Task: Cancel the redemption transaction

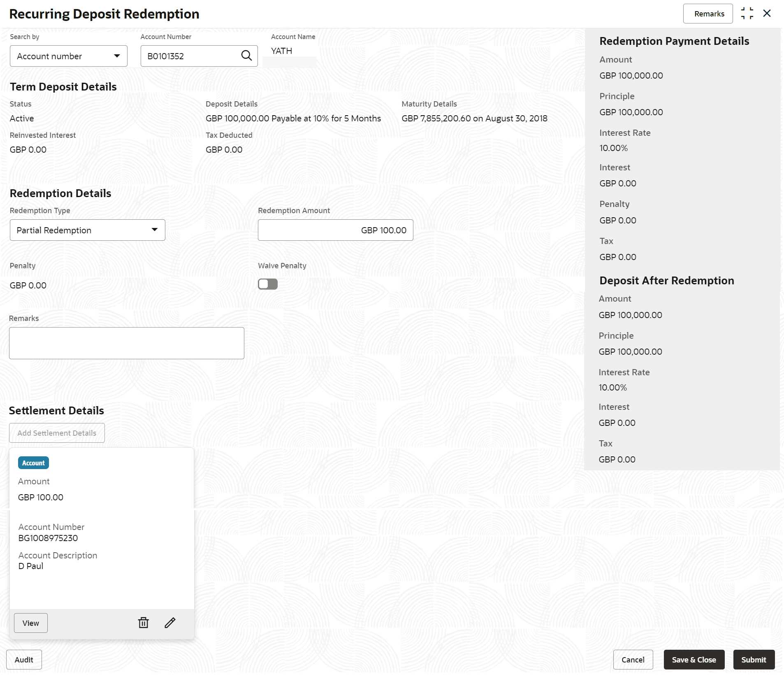Action: 633,660
